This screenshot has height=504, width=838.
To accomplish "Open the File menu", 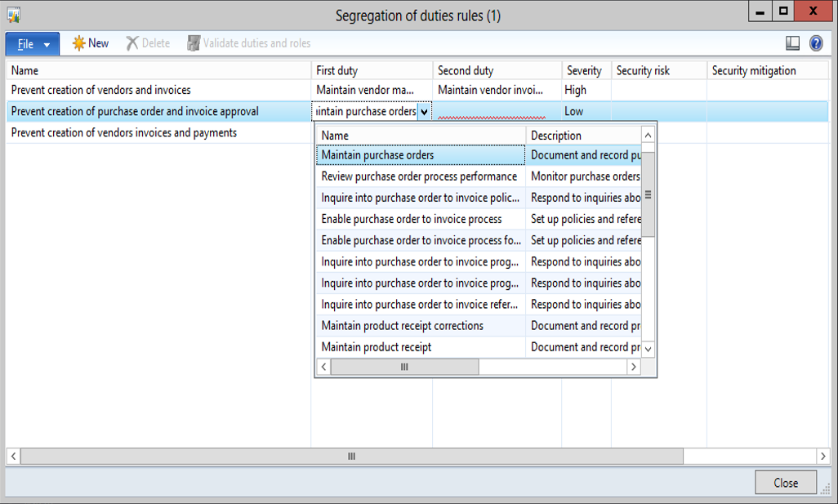I will (33, 44).
